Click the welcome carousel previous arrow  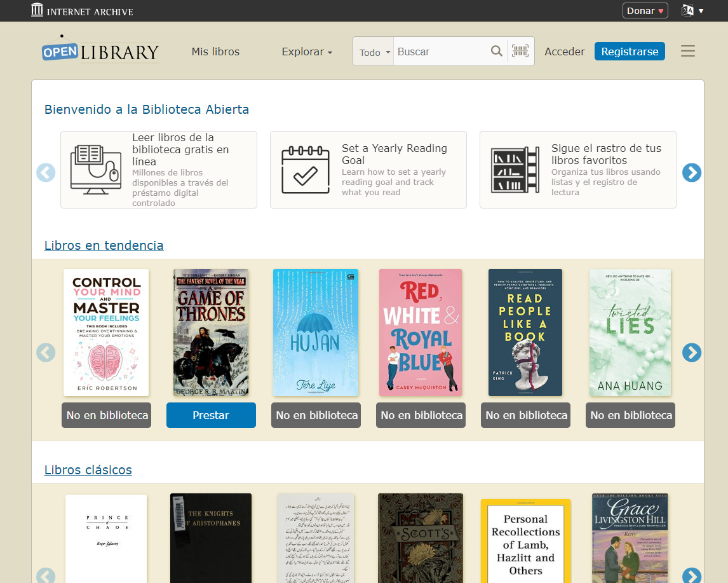pos(46,172)
